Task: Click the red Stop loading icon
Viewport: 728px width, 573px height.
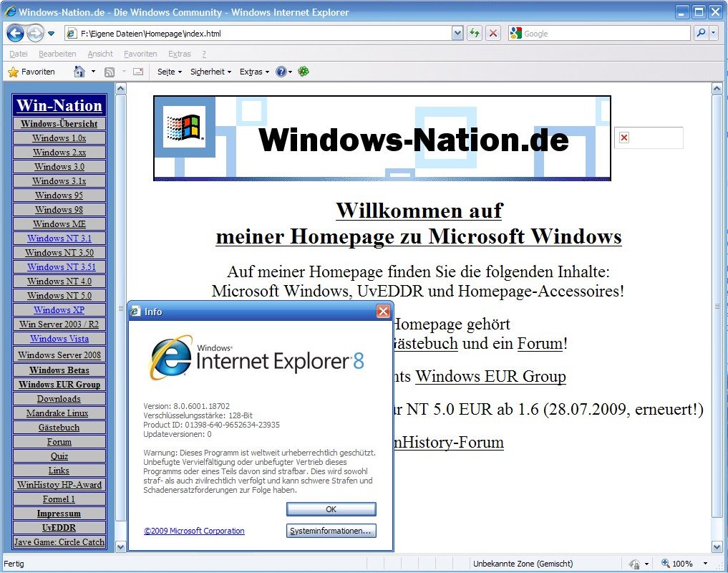Action: point(493,33)
